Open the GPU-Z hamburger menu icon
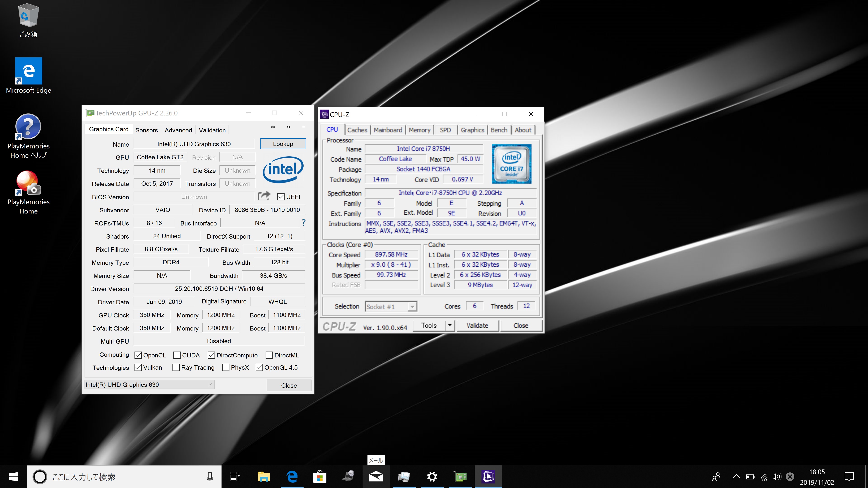 coord(304,127)
